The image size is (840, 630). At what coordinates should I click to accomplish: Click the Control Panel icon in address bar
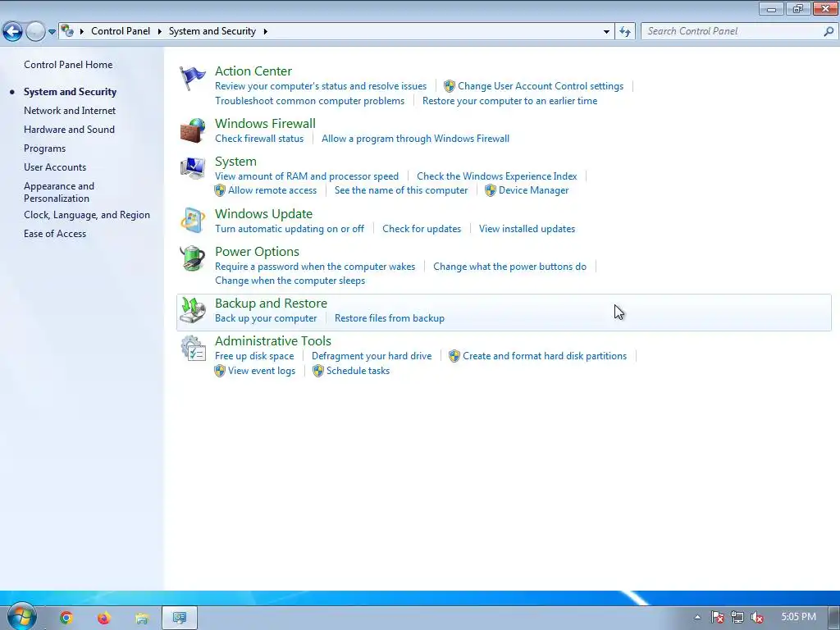coord(67,31)
